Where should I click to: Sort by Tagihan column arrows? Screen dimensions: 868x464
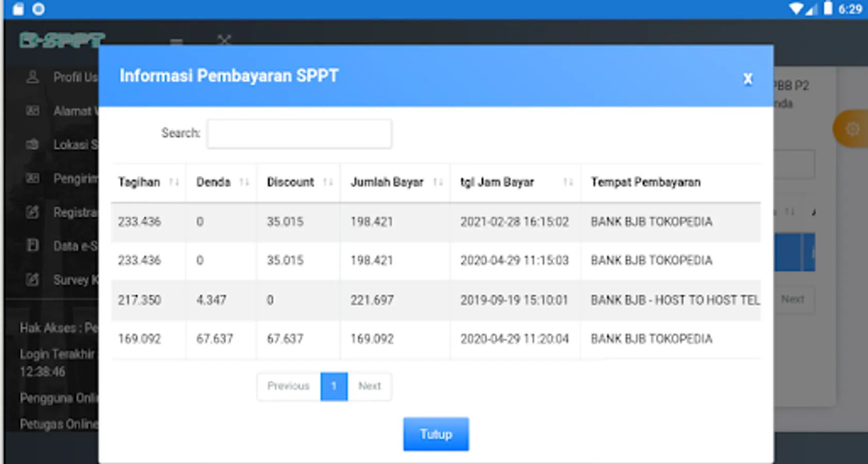(174, 182)
